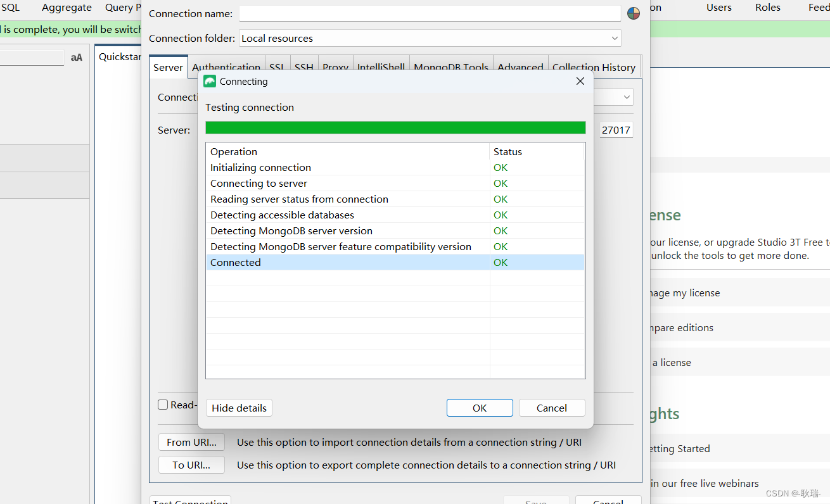
Task: Close the Connecting dialog
Action: pos(580,81)
